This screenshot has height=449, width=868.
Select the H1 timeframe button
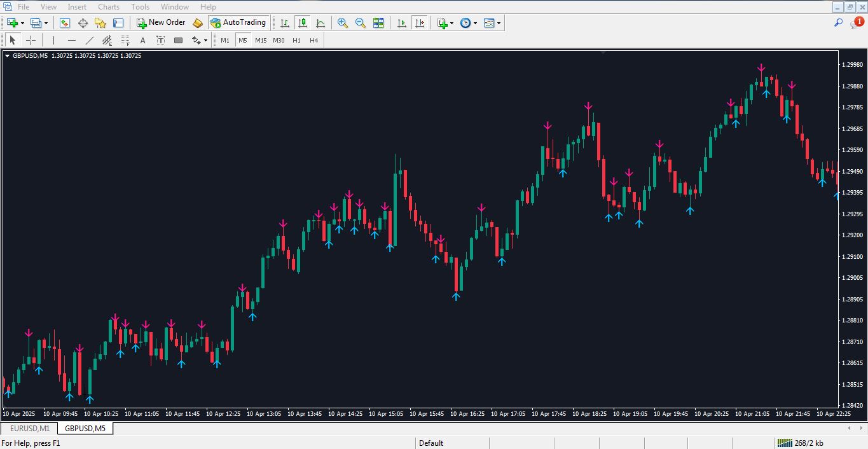(x=296, y=41)
